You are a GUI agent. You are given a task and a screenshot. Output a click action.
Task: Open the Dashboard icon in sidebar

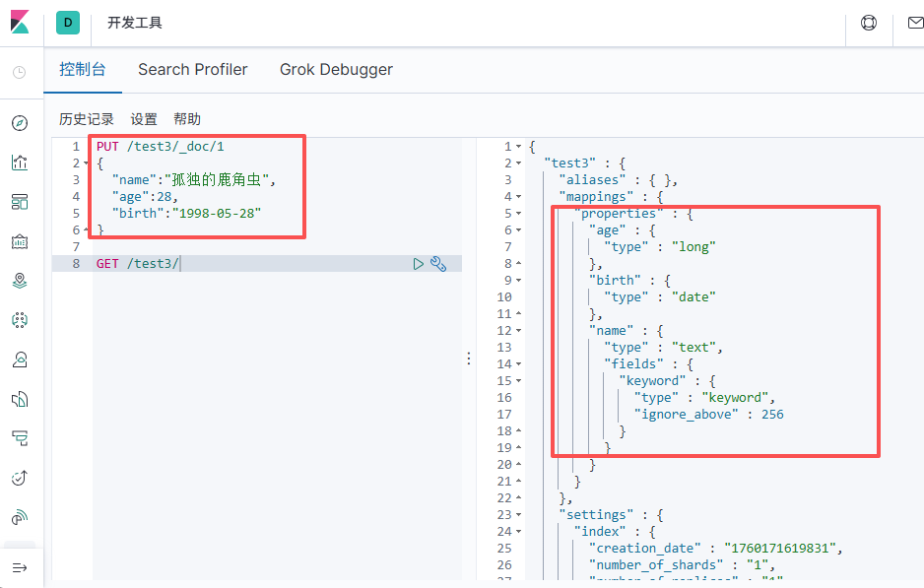pos(20,202)
